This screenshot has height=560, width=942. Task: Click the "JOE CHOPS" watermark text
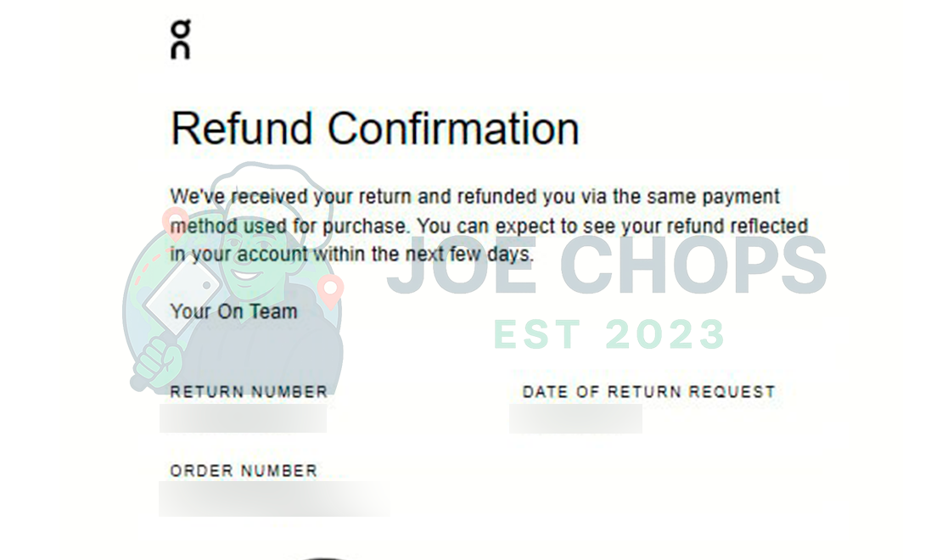(x=607, y=265)
